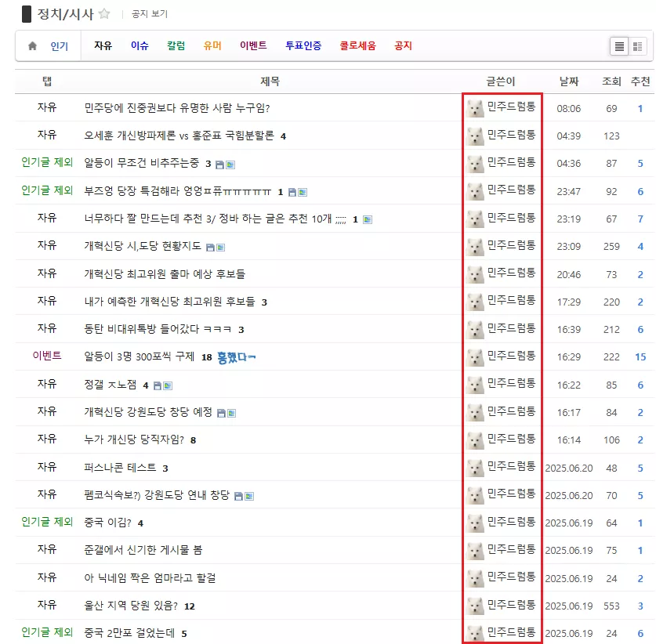Viewport: 656px width, 644px height.
Task: Click file icon on 펨코식속보 강원도당 post
Action: point(238,496)
